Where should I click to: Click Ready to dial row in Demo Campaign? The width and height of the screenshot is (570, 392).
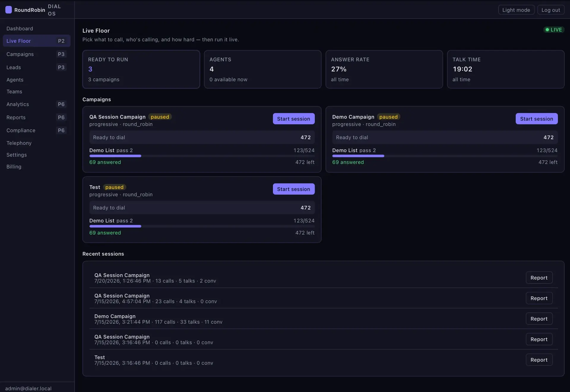(x=445, y=137)
